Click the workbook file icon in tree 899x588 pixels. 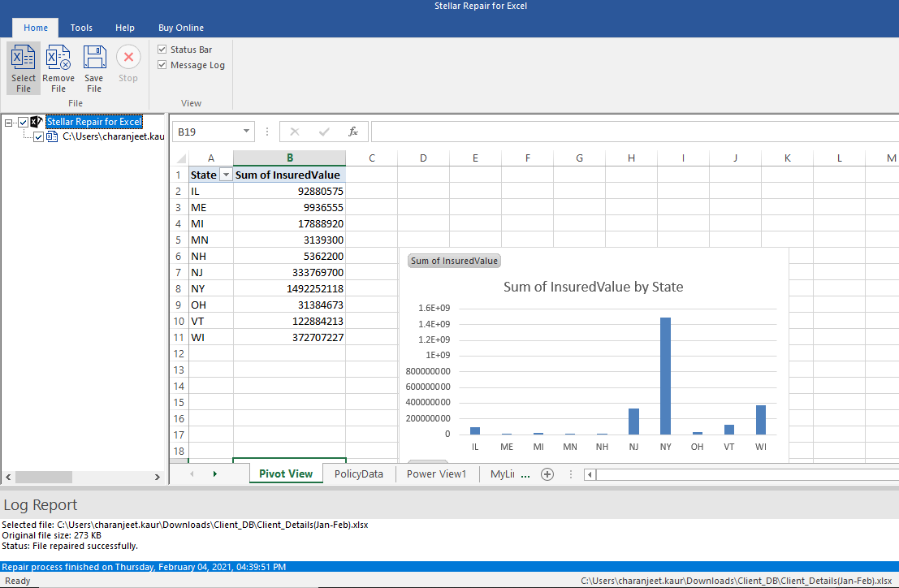(52, 136)
